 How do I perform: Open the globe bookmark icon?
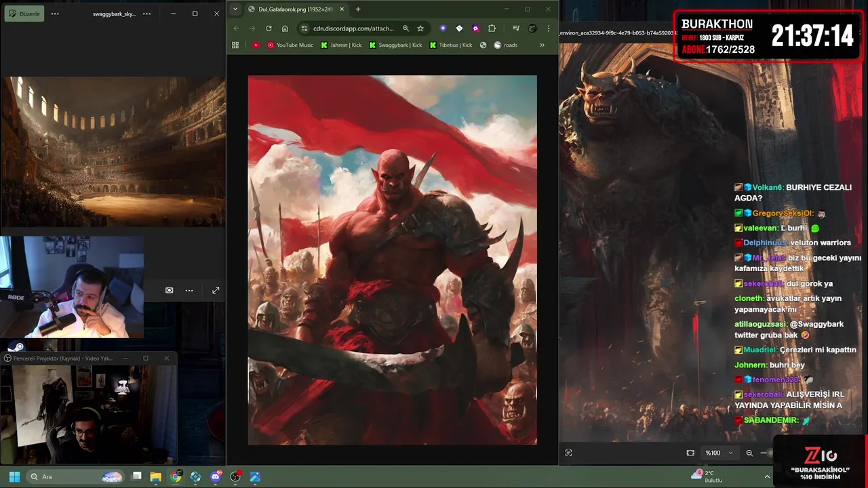(x=483, y=45)
